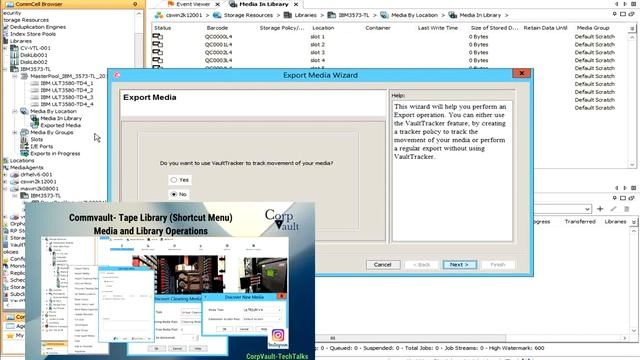
Task: Collapse the IBM3573-TL library node
Action: coord(5,69)
